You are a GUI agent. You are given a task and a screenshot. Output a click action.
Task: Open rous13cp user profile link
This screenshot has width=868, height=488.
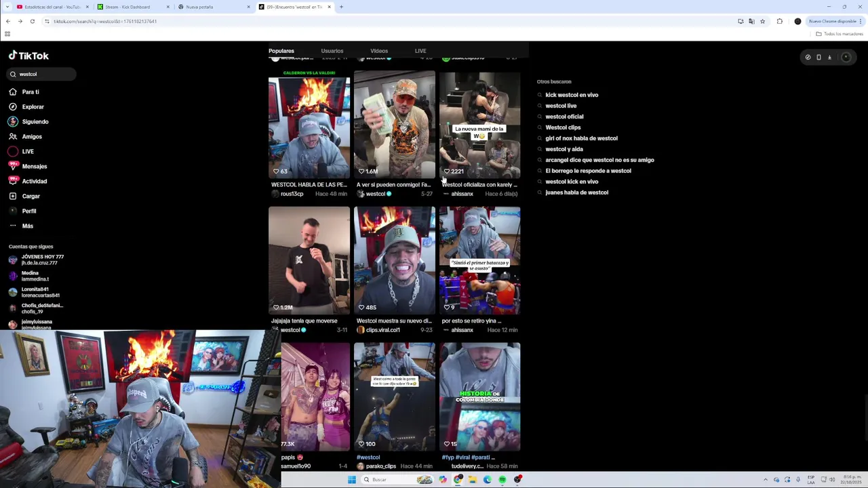pyautogui.click(x=292, y=194)
